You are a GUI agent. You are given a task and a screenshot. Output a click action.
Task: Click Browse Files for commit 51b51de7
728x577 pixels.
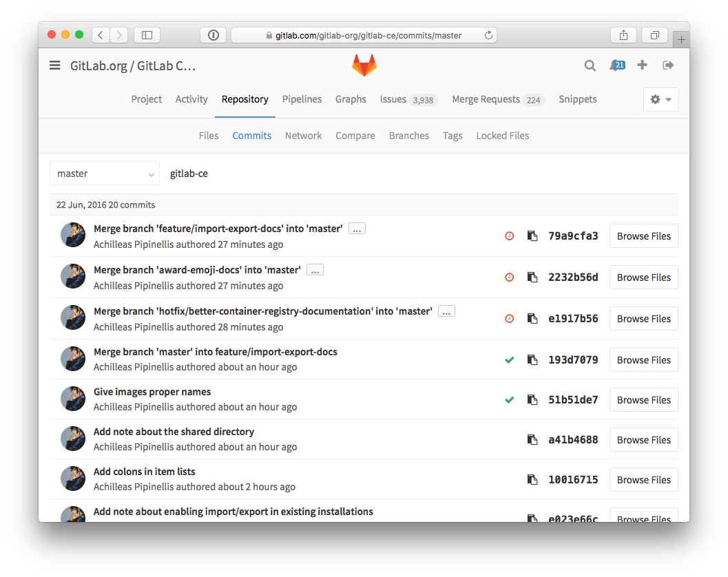click(x=643, y=399)
